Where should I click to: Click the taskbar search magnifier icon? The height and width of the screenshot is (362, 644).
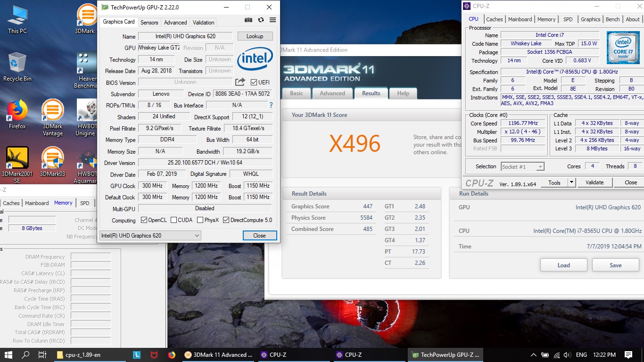click(25, 355)
